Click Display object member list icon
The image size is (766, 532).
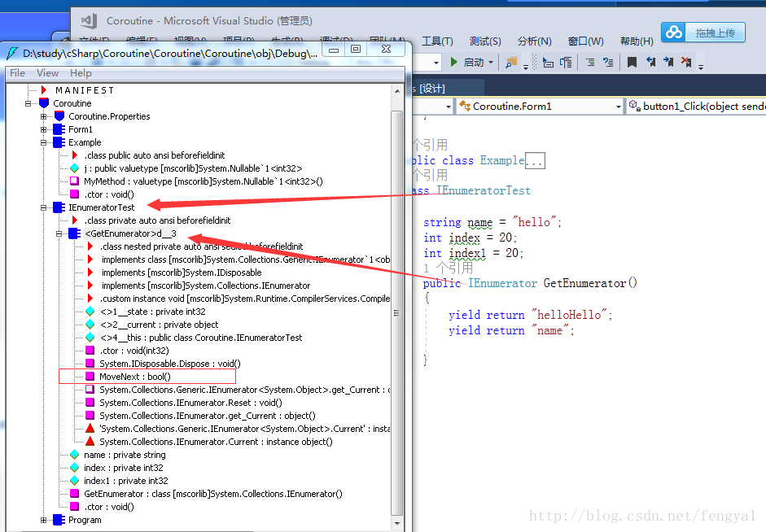point(548,63)
